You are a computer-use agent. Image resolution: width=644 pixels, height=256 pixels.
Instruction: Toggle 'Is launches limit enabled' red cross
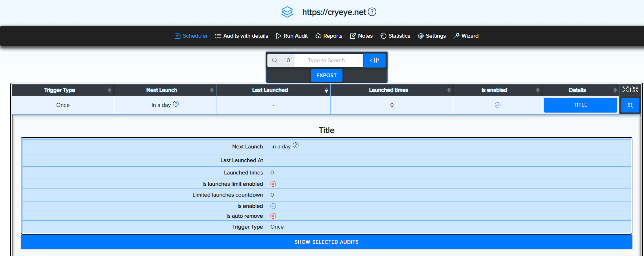[273, 184]
